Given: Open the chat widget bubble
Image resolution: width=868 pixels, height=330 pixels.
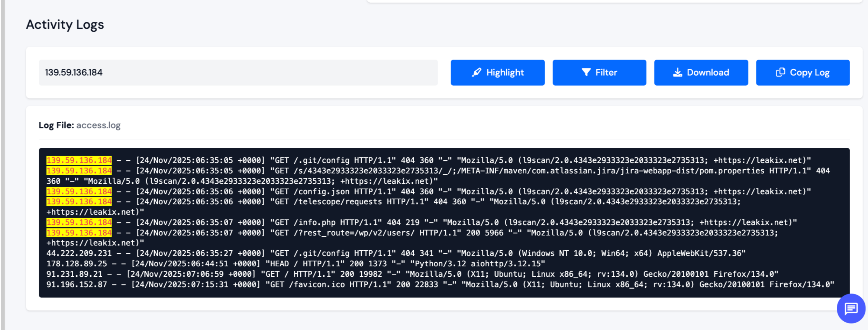Looking at the screenshot, I should pos(851,308).
